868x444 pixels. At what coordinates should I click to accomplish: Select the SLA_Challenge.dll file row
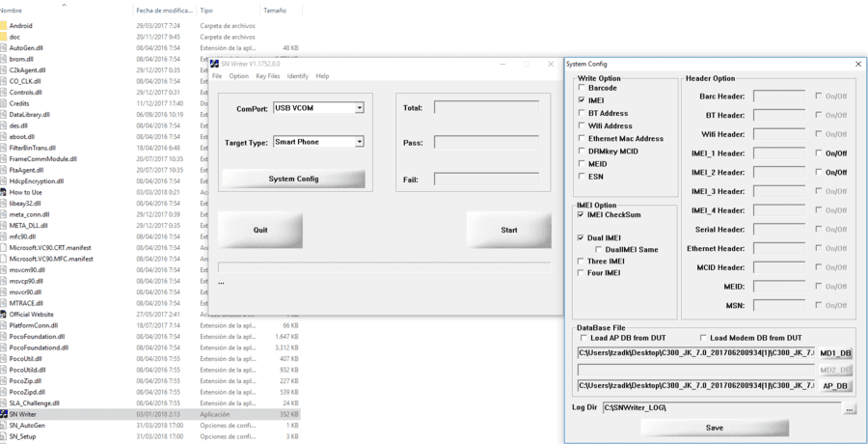(x=150, y=403)
